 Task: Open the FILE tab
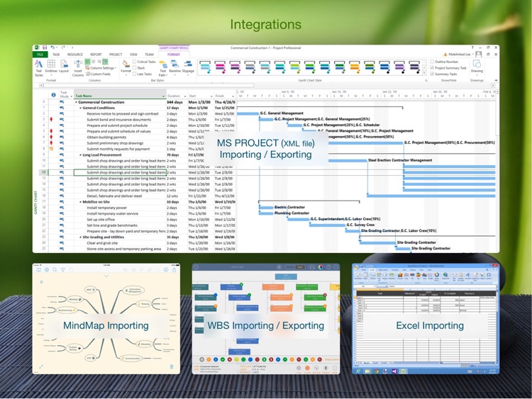[x=40, y=55]
